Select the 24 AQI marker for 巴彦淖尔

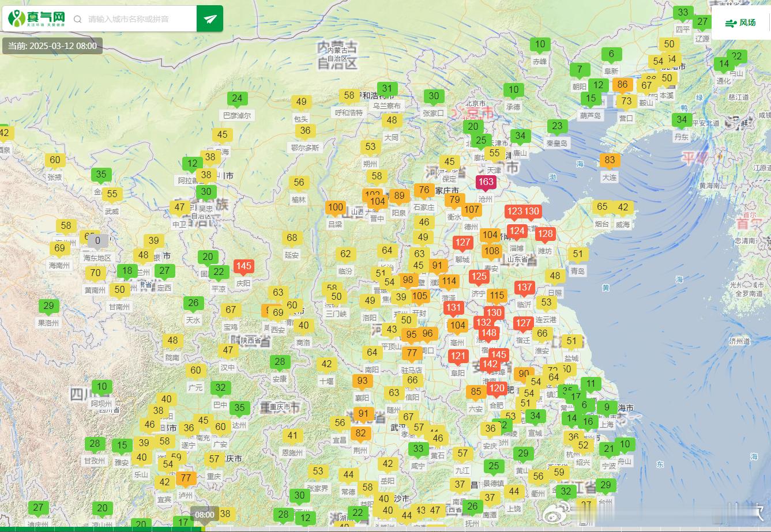click(x=237, y=99)
